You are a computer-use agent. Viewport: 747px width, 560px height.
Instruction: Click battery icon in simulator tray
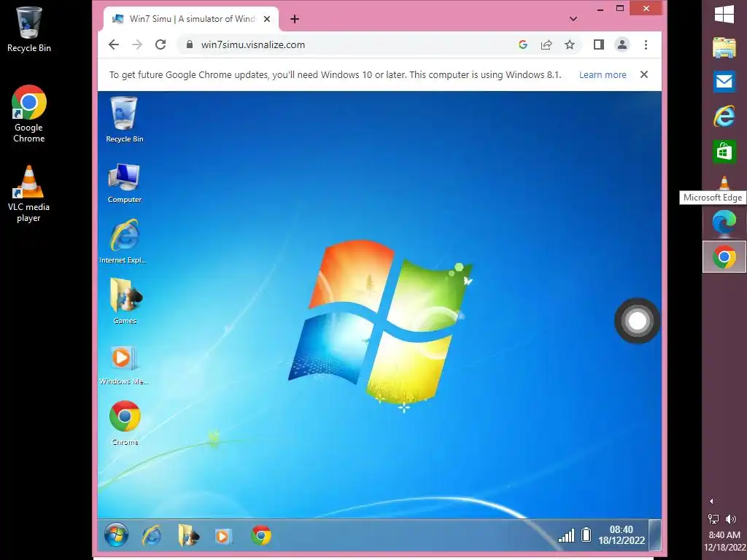point(587,534)
